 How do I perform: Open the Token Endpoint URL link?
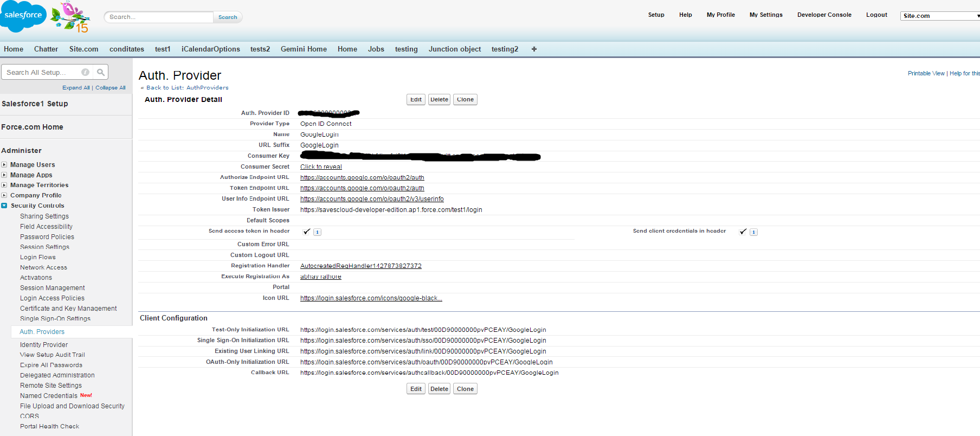[362, 188]
